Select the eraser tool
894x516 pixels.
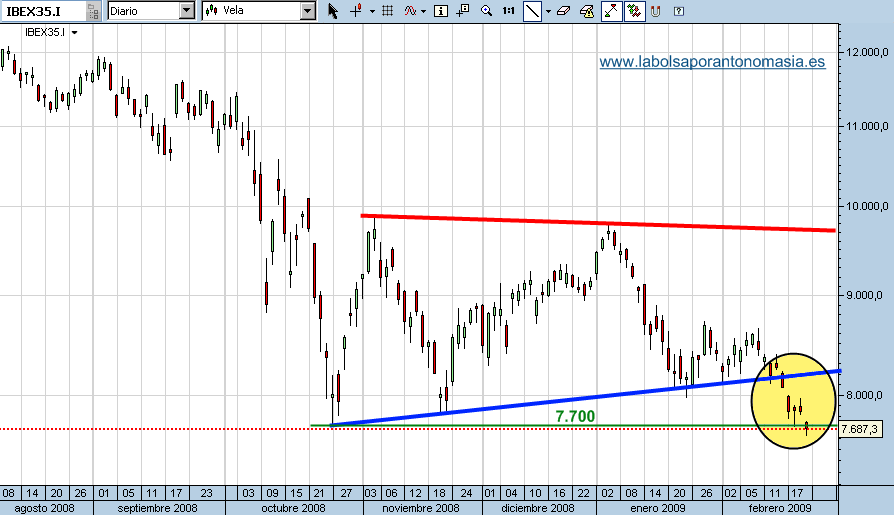click(x=563, y=11)
